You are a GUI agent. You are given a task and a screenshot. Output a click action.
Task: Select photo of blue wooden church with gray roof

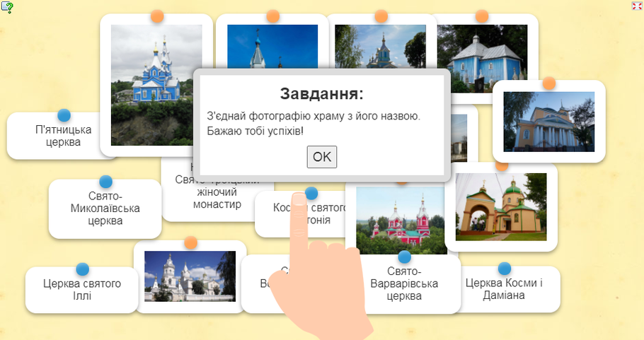(x=483, y=57)
